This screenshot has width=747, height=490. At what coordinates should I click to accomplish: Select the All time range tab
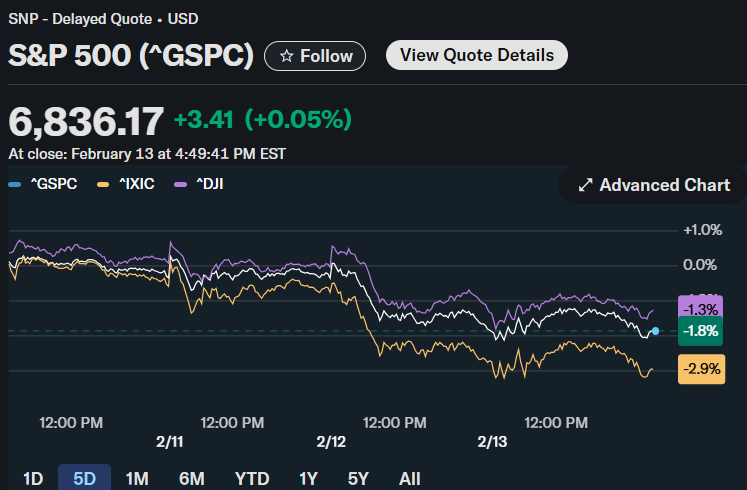[x=410, y=478]
